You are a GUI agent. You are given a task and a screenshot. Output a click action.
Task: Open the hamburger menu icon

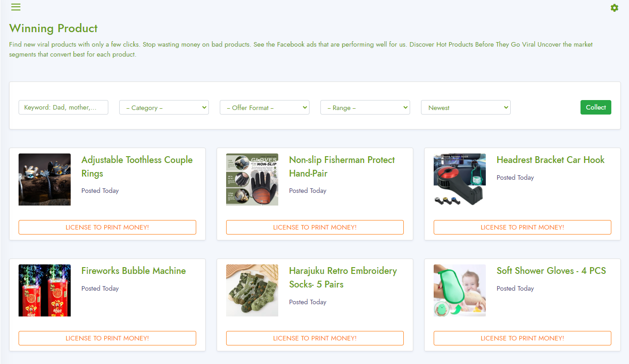click(x=16, y=7)
